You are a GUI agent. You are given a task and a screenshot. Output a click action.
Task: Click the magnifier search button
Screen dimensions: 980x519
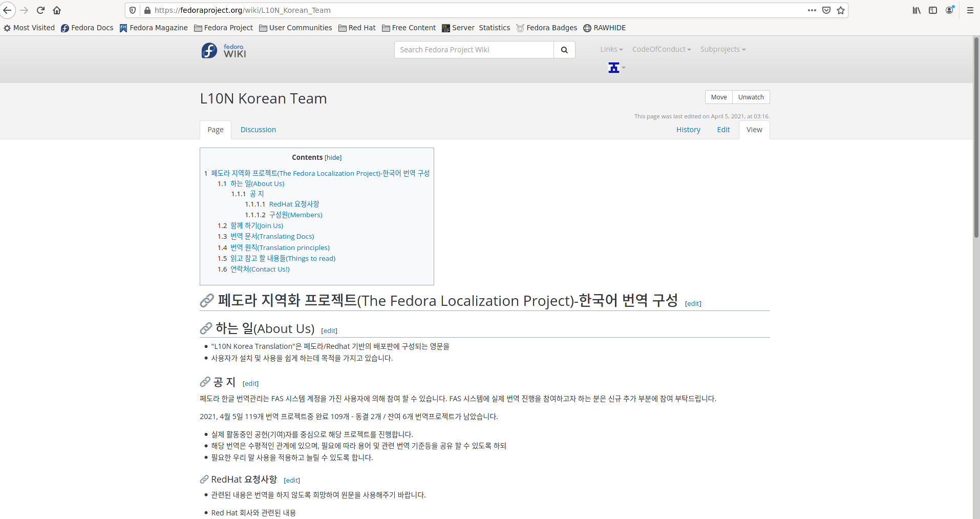pyautogui.click(x=564, y=50)
